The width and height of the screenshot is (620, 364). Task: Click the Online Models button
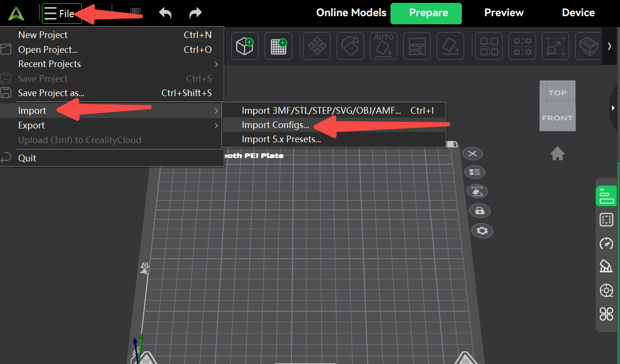tap(351, 13)
